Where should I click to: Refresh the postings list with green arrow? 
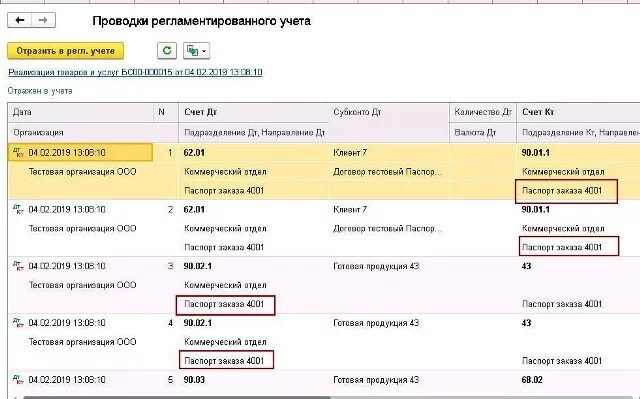coord(167,51)
